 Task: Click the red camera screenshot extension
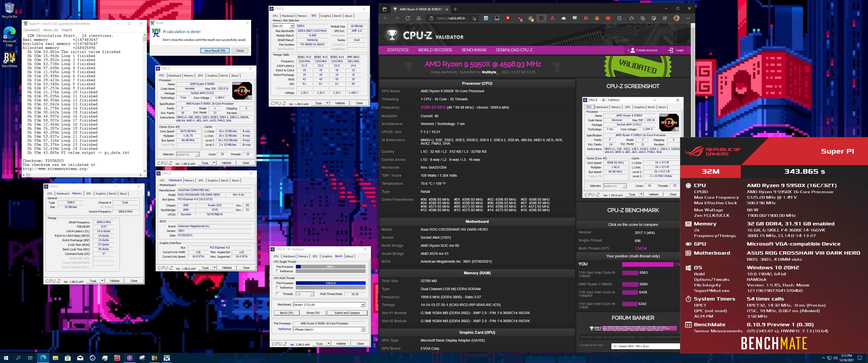586,18
